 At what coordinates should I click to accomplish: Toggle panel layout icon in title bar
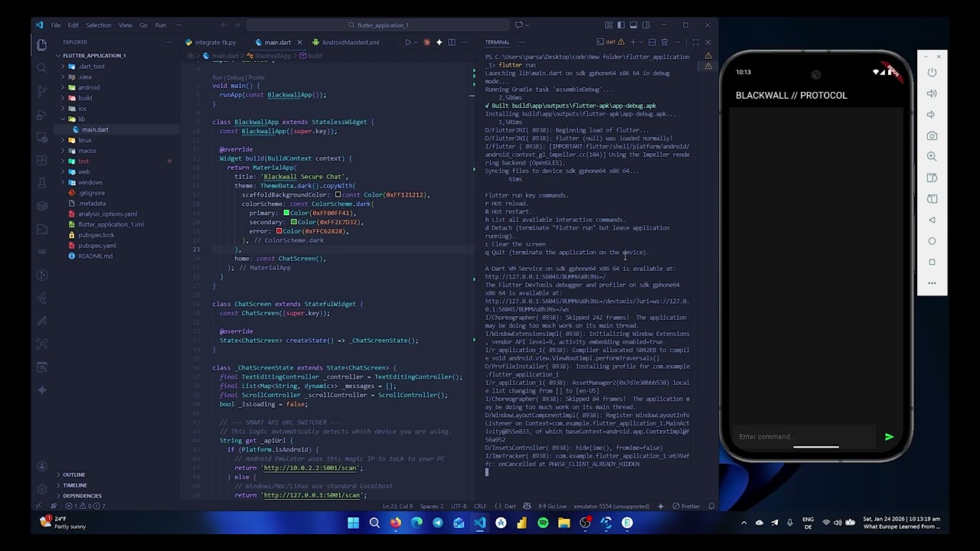coord(633,24)
